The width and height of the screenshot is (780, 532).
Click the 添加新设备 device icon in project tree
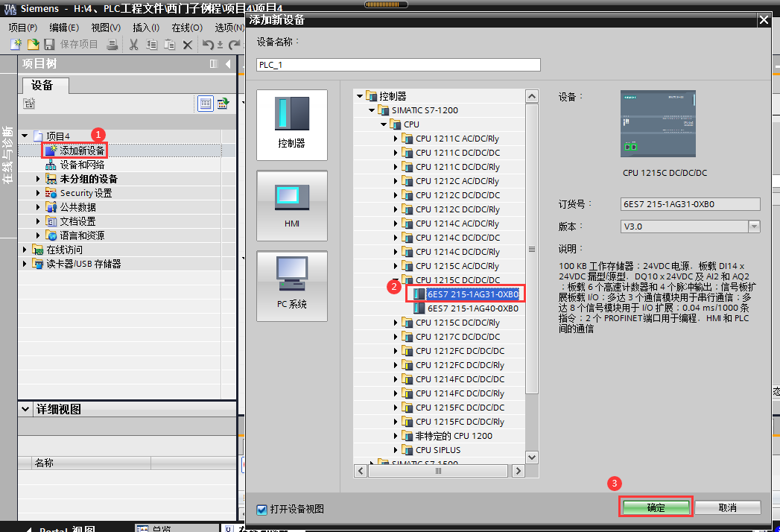51,151
